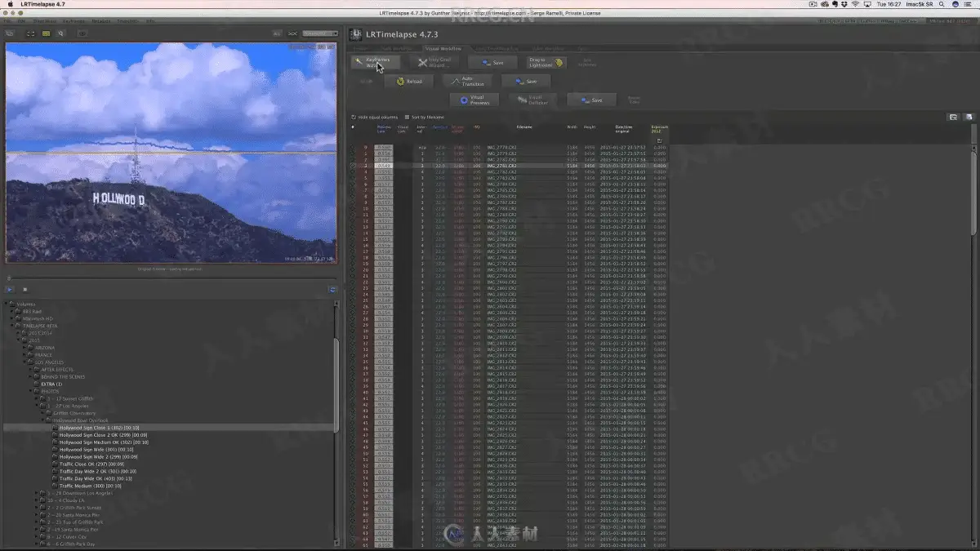Click the first icon at table top right
This screenshot has width=980, height=551.
(952, 117)
